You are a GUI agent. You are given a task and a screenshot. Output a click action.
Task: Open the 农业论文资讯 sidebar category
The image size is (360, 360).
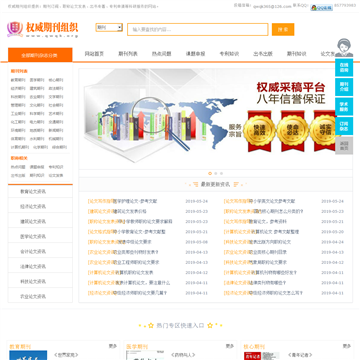[40, 296]
